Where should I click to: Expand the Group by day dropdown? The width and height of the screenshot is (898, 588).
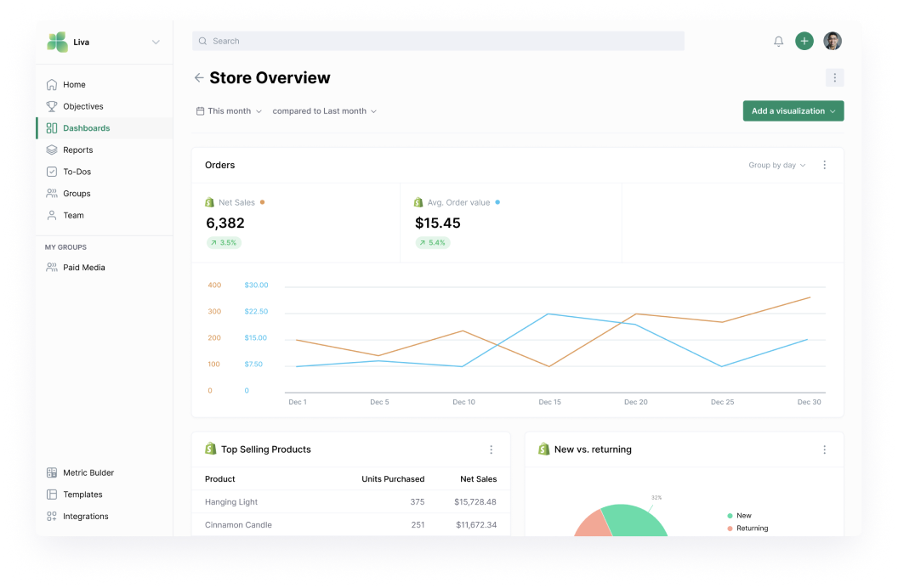[x=776, y=166]
